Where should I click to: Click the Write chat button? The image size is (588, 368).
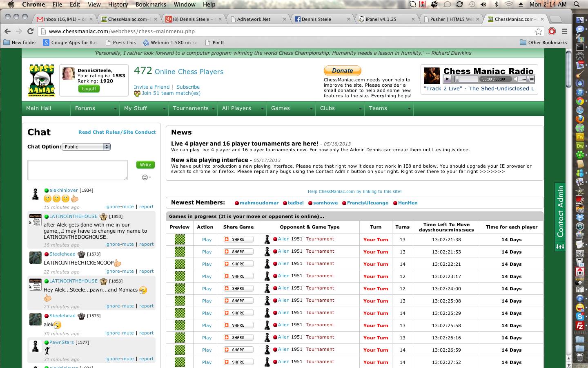point(145,165)
